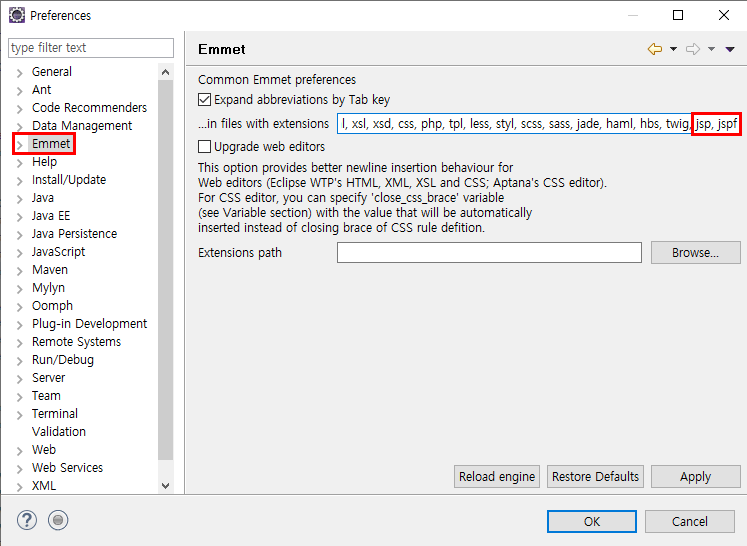Expand Java Persistence node arrow
This screenshot has height=546, width=747.
(x=20, y=235)
